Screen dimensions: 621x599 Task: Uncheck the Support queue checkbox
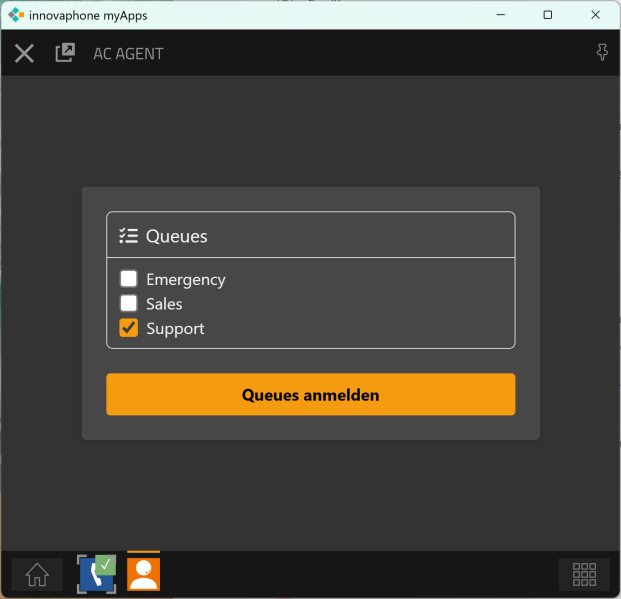129,328
